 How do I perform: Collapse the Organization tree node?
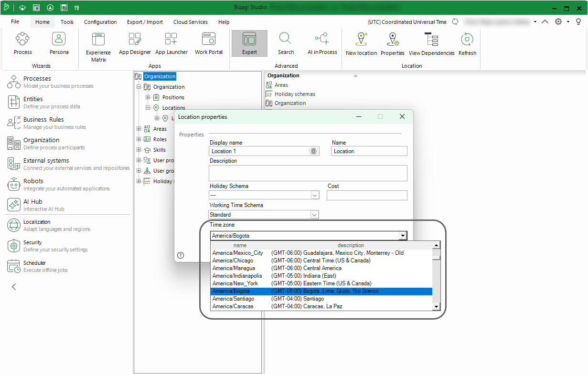click(x=139, y=87)
